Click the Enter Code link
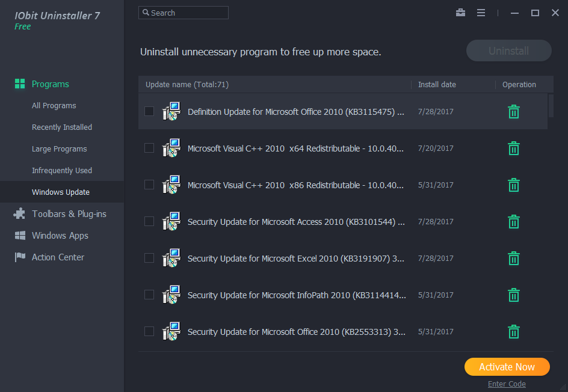 coord(507,384)
